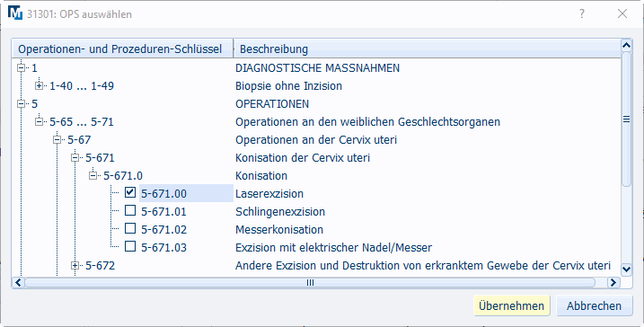Click the description Laserexzision

pos(269,193)
